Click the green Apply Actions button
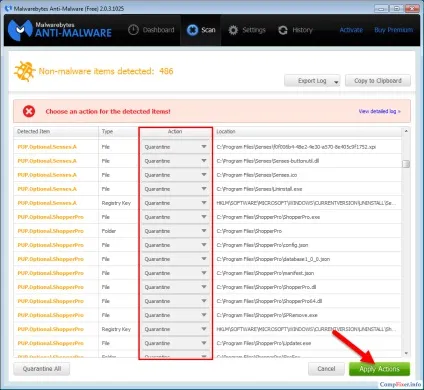This screenshot has width=424, height=390. (x=379, y=369)
